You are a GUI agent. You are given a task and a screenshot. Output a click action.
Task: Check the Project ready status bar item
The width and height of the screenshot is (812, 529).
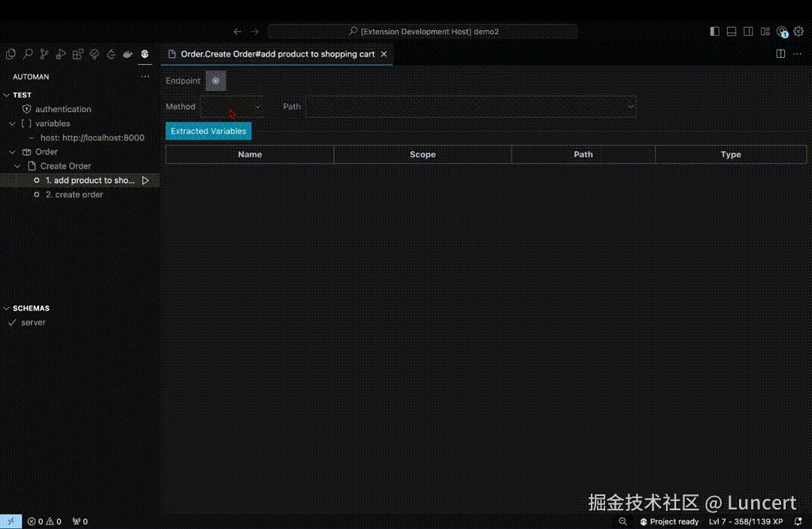669,521
